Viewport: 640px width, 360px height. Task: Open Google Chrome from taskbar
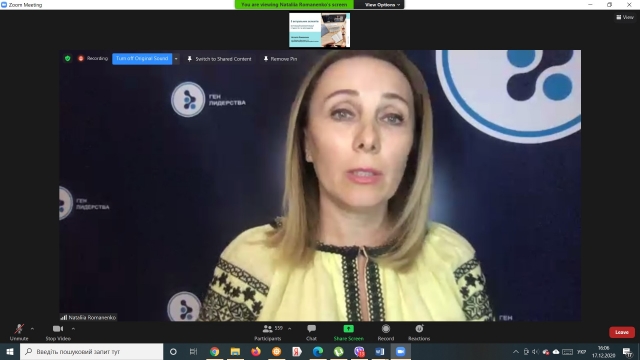tap(215, 351)
